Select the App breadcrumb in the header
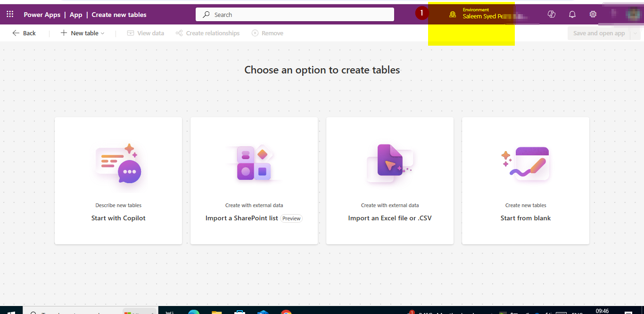 [76, 15]
